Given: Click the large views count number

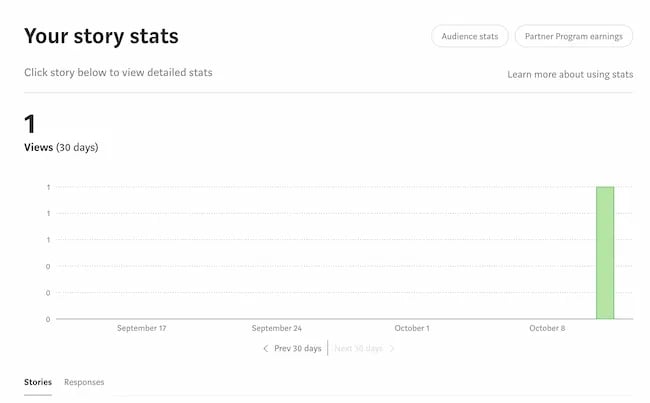Looking at the screenshot, I should pyautogui.click(x=30, y=124).
